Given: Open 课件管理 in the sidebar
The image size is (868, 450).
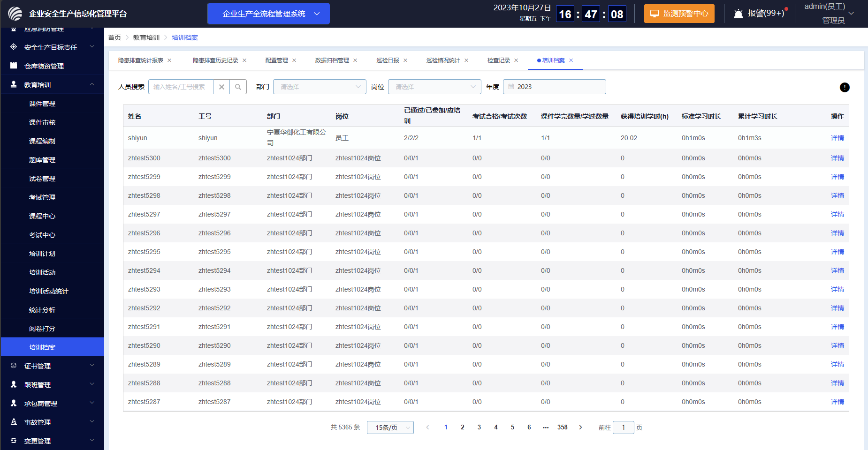Looking at the screenshot, I should (x=42, y=104).
